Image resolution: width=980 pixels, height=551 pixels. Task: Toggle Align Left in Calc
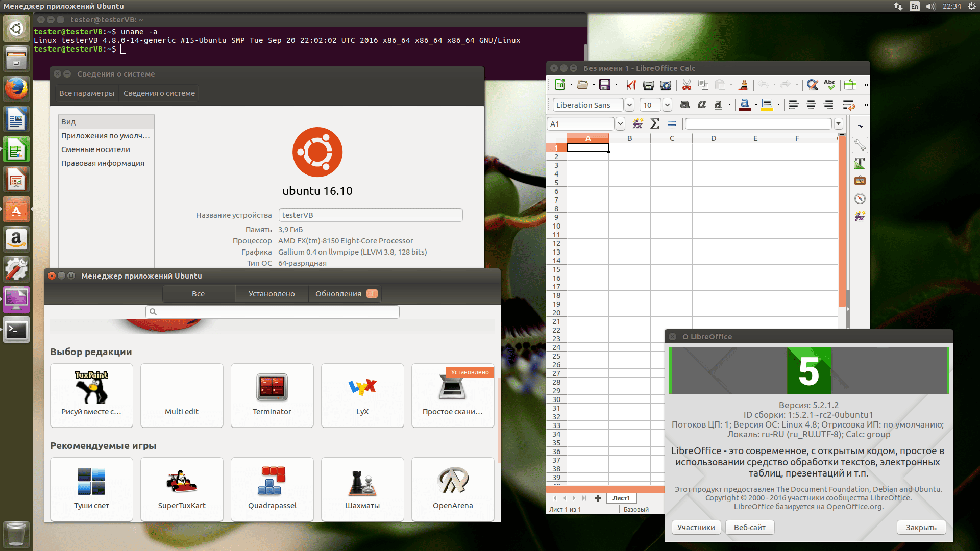pos(794,105)
